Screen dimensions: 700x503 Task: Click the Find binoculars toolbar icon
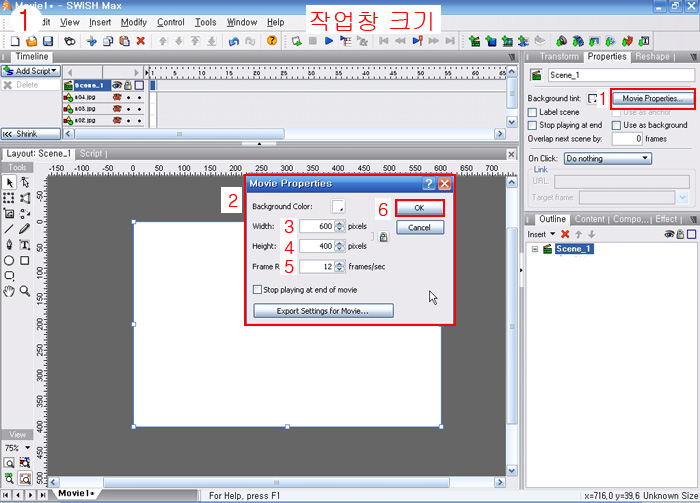pos(70,41)
